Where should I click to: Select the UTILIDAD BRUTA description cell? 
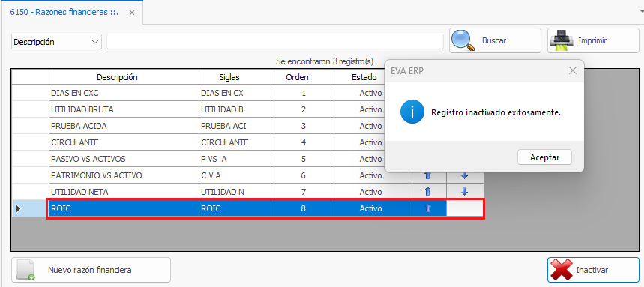[x=124, y=109]
